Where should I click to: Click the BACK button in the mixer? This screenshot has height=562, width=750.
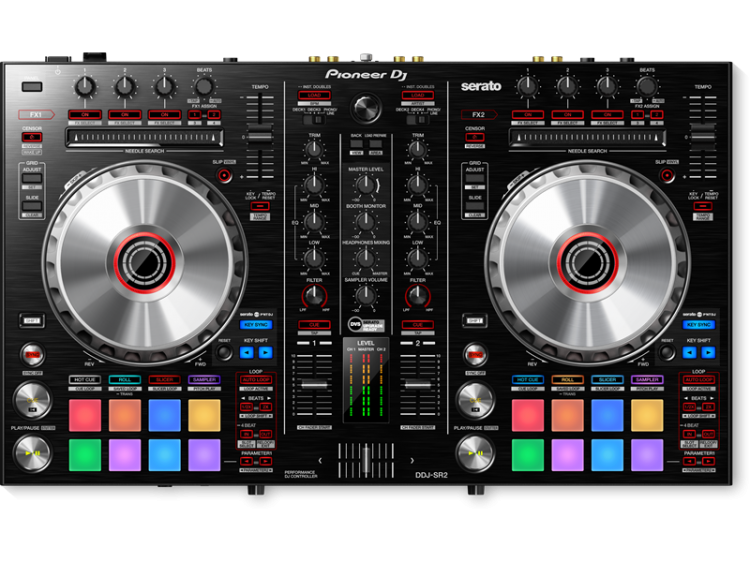click(356, 143)
